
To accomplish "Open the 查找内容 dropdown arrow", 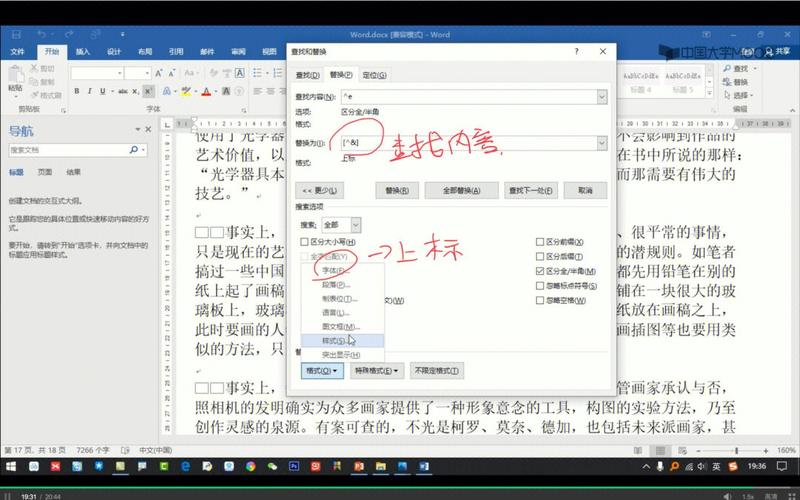I will point(602,96).
